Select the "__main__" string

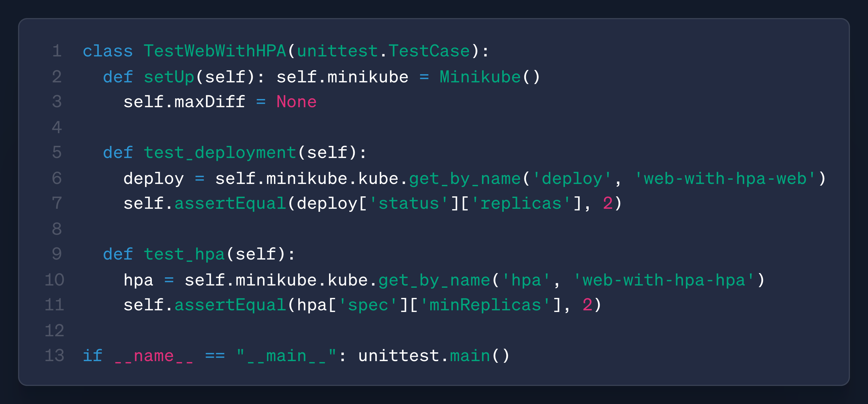click(x=286, y=356)
